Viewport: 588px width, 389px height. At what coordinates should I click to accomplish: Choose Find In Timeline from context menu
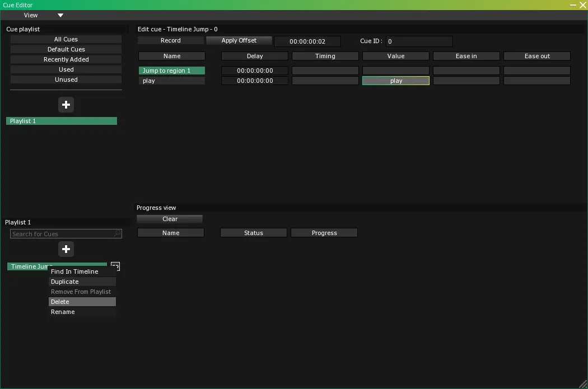(x=82, y=271)
